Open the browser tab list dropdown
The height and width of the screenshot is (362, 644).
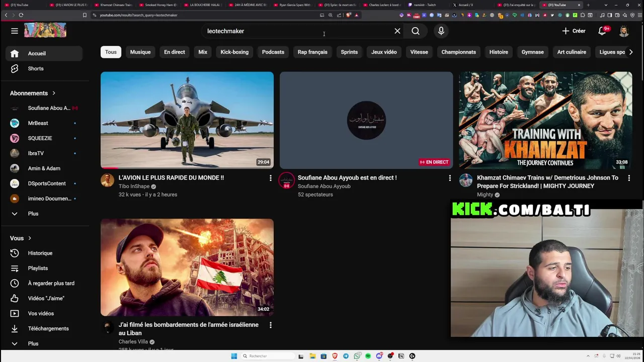click(x=605, y=5)
